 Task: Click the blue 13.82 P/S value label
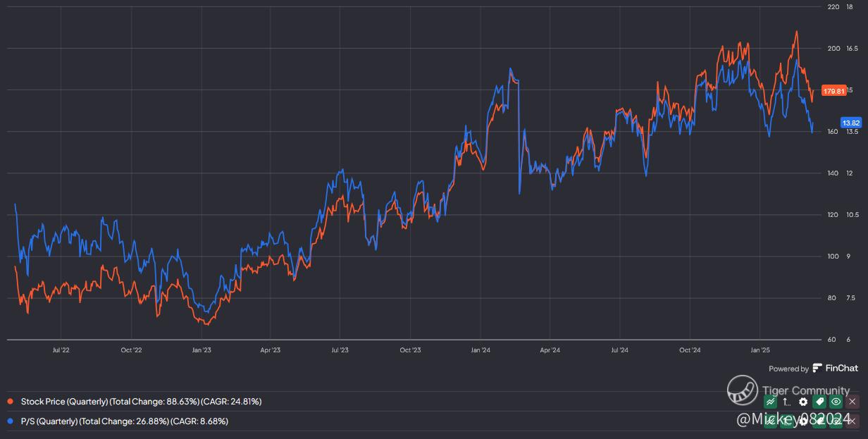(x=849, y=123)
